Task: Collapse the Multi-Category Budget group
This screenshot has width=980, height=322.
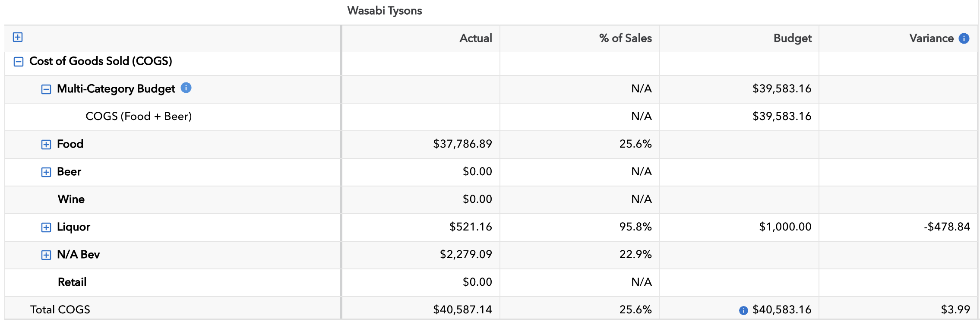Action: [46, 89]
